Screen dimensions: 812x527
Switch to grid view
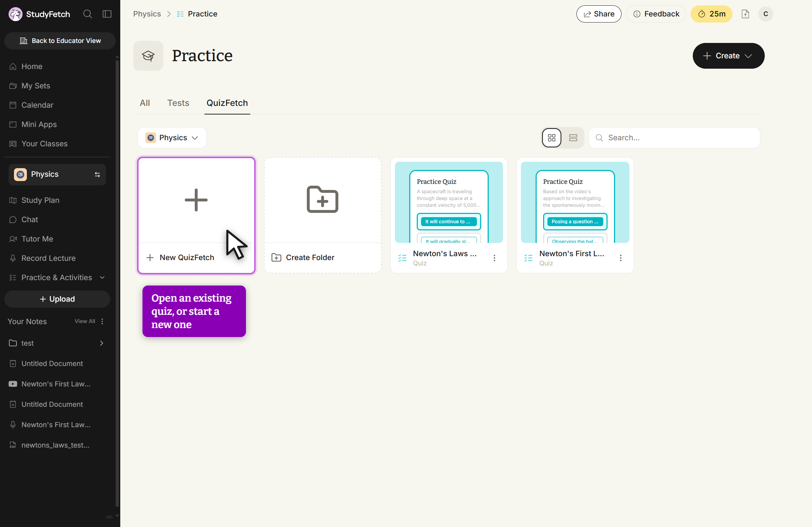click(552, 138)
